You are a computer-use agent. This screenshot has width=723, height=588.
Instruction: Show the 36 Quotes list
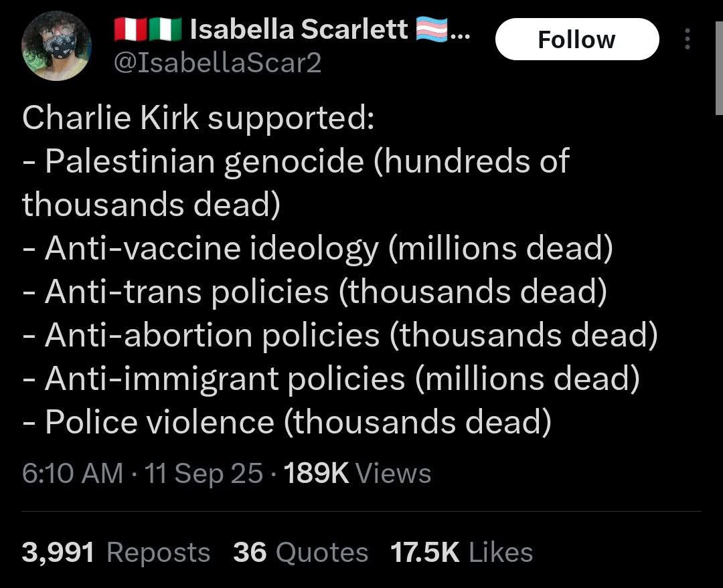[x=301, y=553]
